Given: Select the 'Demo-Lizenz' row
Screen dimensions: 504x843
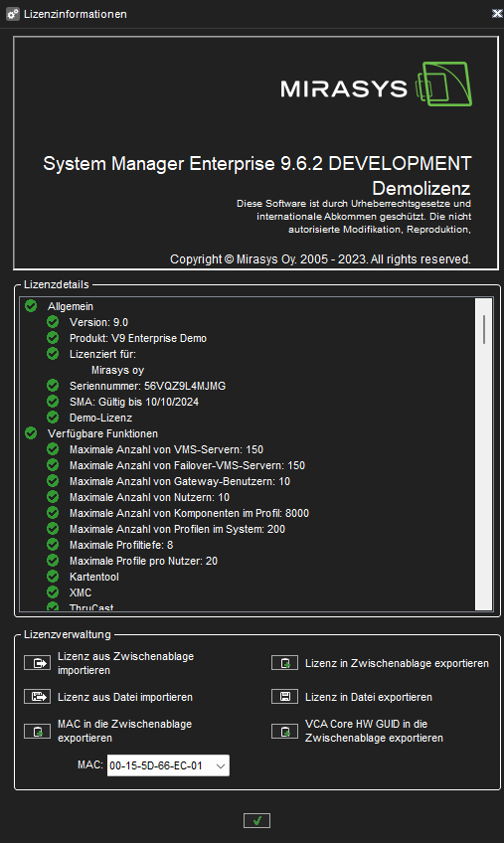Looking at the screenshot, I should coord(100,418).
